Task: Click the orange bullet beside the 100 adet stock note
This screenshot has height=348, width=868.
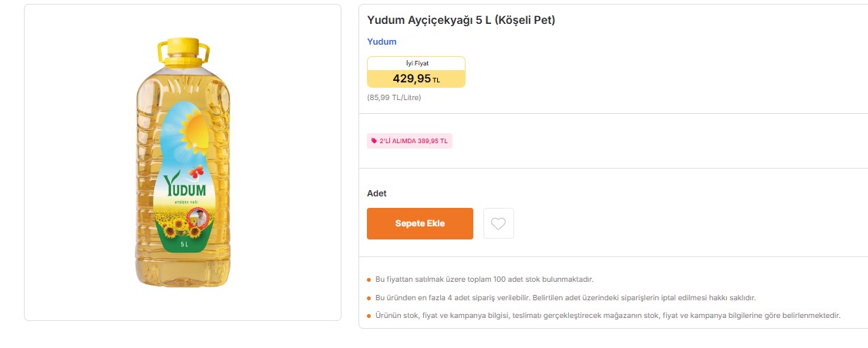Action: [x=369, y=279]
